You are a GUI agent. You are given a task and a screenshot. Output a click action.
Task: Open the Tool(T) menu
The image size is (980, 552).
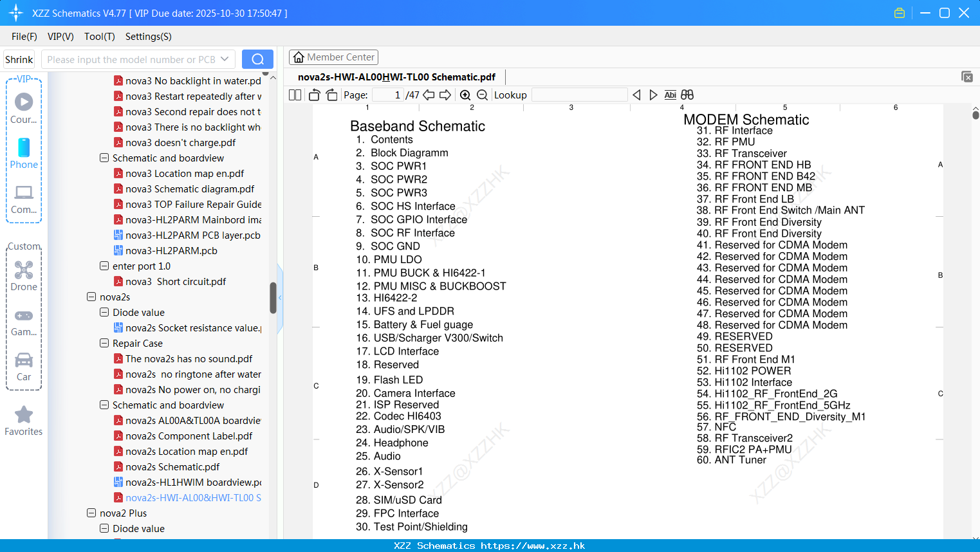tap(100, 36)
